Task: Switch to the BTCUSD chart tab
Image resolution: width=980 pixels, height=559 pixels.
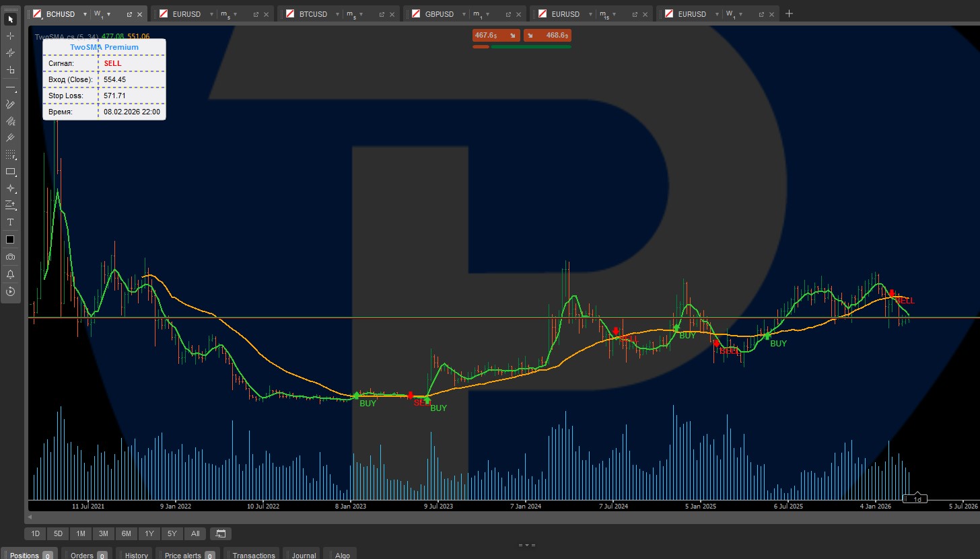Action: point(313,14)
